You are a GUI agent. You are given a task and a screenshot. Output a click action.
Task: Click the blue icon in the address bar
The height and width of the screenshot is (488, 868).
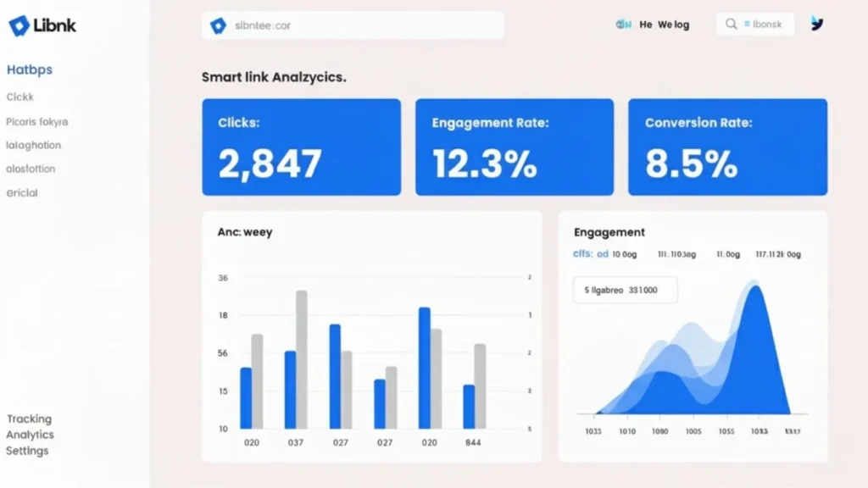[219, 25]
